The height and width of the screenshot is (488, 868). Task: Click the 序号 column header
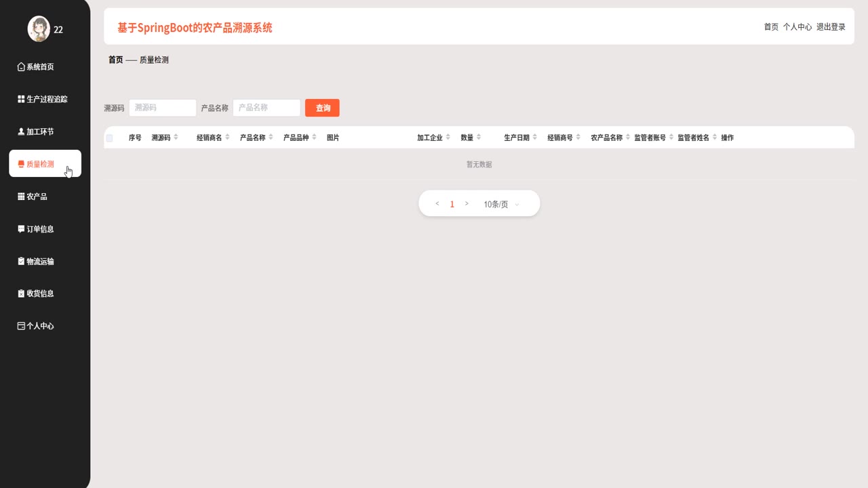[x=135, y=138]
